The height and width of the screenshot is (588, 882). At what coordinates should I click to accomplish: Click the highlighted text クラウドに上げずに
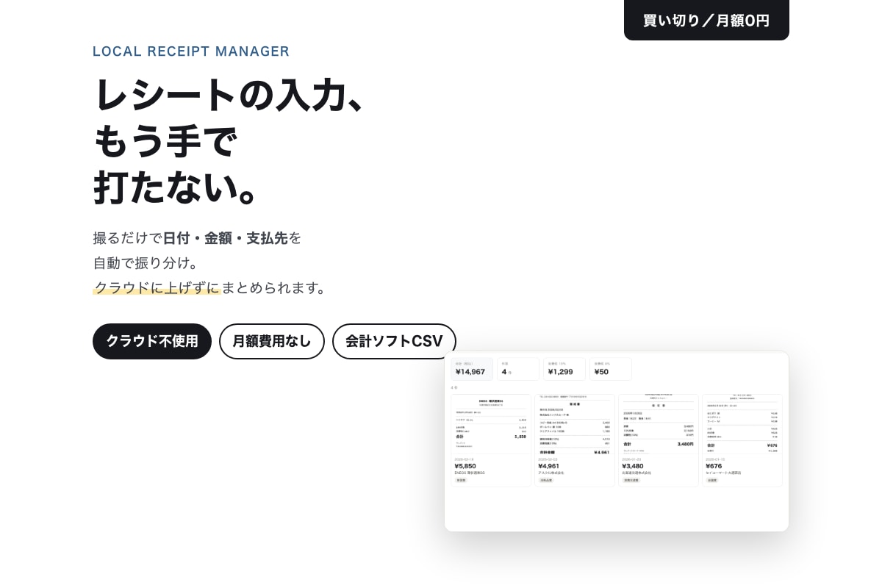(x=157, y=287)
